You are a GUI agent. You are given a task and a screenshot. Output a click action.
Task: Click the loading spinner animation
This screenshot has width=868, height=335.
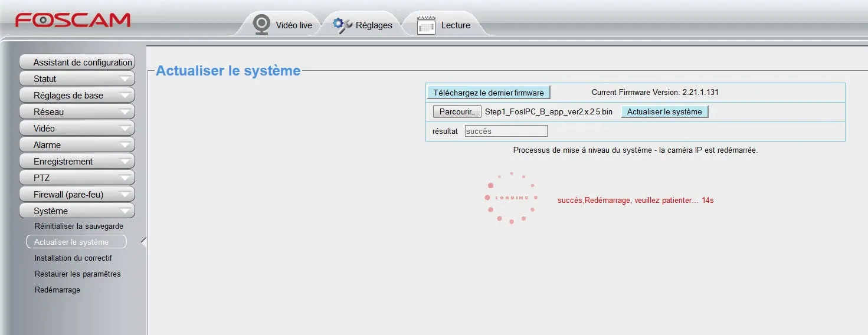(511, 198)
